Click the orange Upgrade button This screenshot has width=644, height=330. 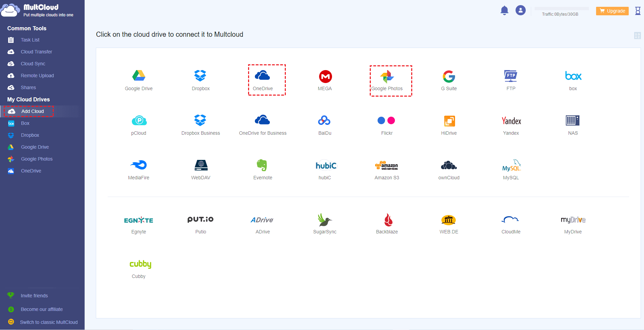[612, 11]
